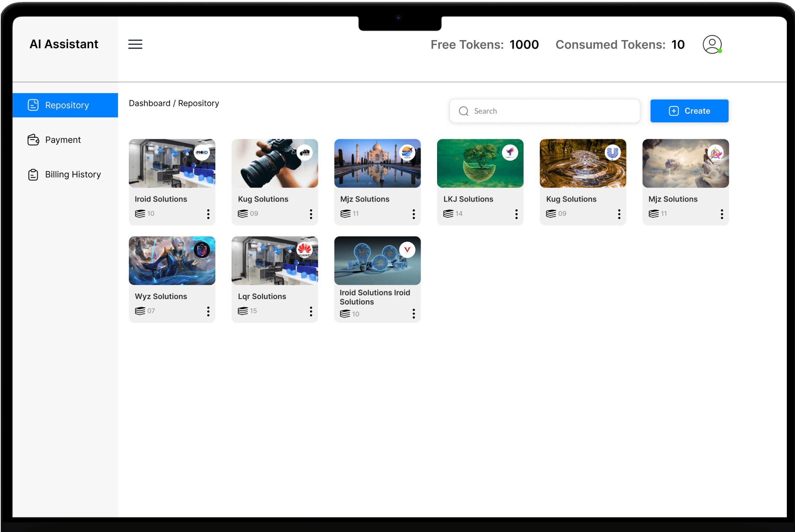Click the stack icon on Wyz Solutions card
The image size is (795, 532).
click(x=140, y=311)
